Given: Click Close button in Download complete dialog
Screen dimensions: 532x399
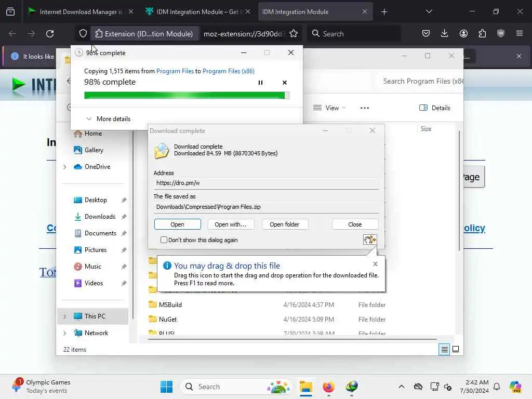Looking at the screenshot, I should (355, 224).
